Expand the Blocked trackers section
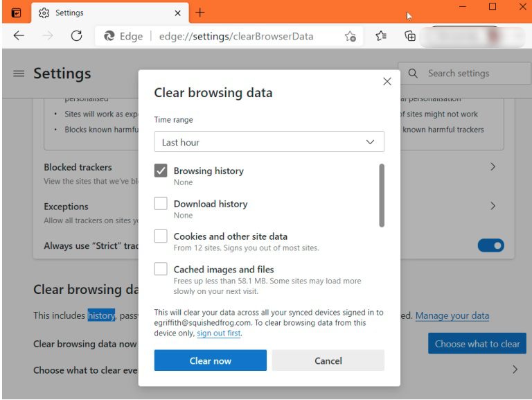The width and height of the screenshot is (532, 400). pyautogui.click(x=493, y=167)
